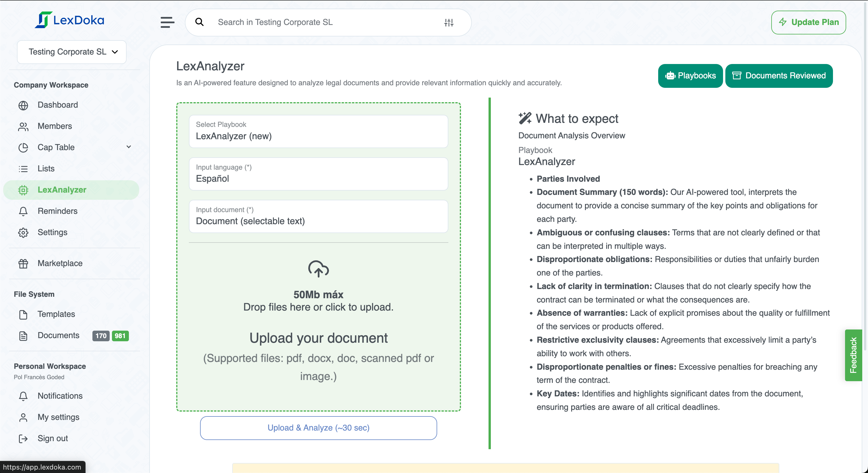Click the "50Mb máx" text
868x473 pixels.
pyautogui.click(x=318, y=295)
